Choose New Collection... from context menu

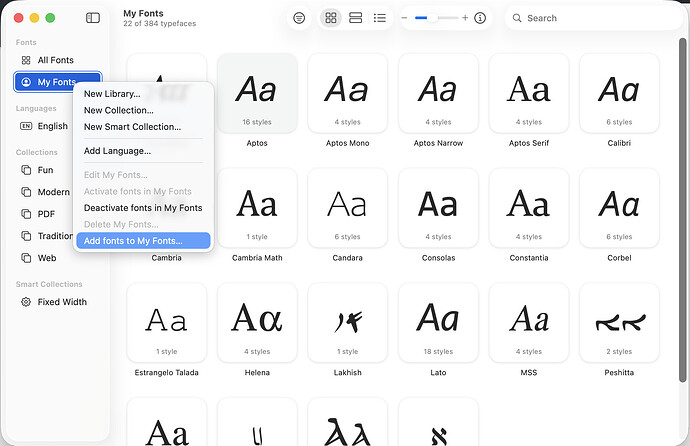(143, 110)
